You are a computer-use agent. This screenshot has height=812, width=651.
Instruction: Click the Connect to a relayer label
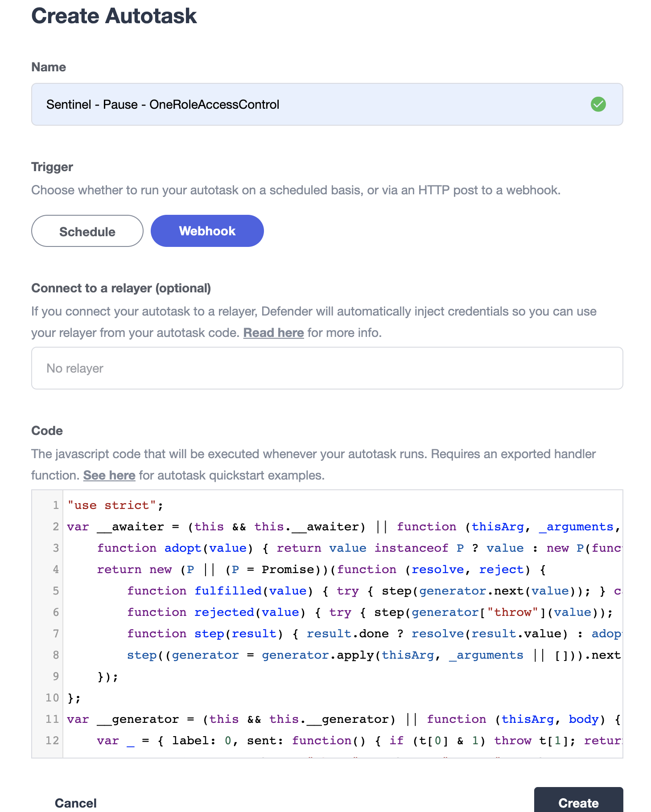click(x=121, y=288)
